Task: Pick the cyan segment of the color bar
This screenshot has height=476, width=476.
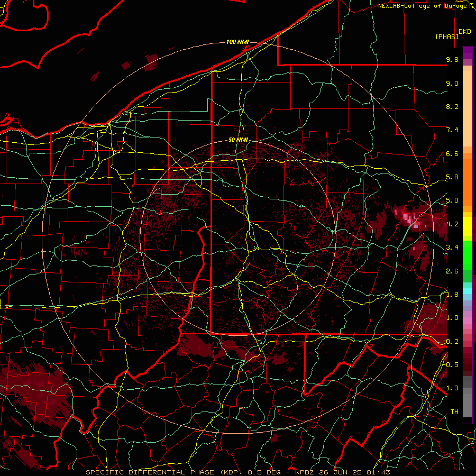Action: tap(467, 291)
